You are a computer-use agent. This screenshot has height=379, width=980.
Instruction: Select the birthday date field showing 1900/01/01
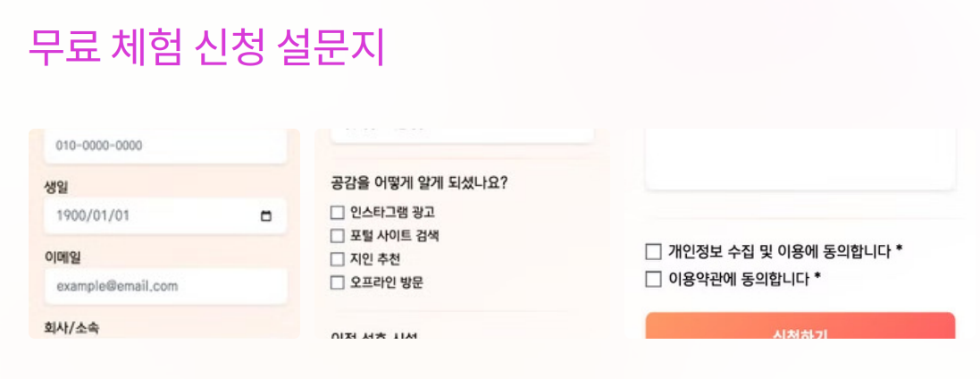(165, 216)
